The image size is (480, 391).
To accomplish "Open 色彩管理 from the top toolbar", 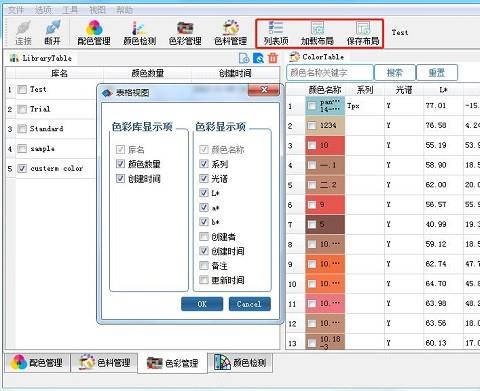I will [185, 33].
